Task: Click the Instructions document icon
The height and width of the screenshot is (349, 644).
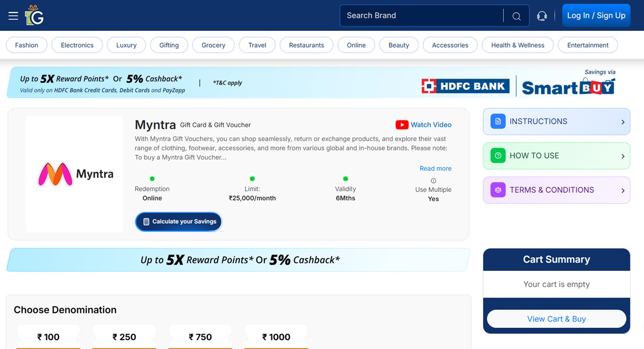Action: tap(498, 121)
